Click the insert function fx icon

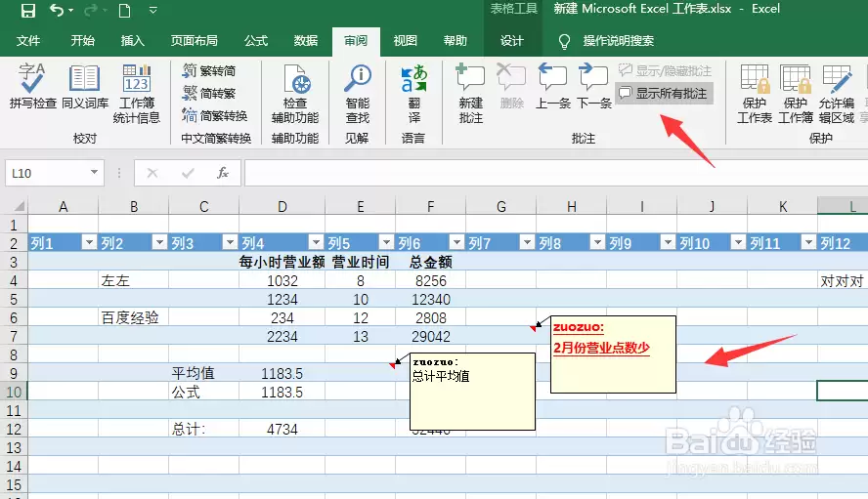tap(223, 173)
